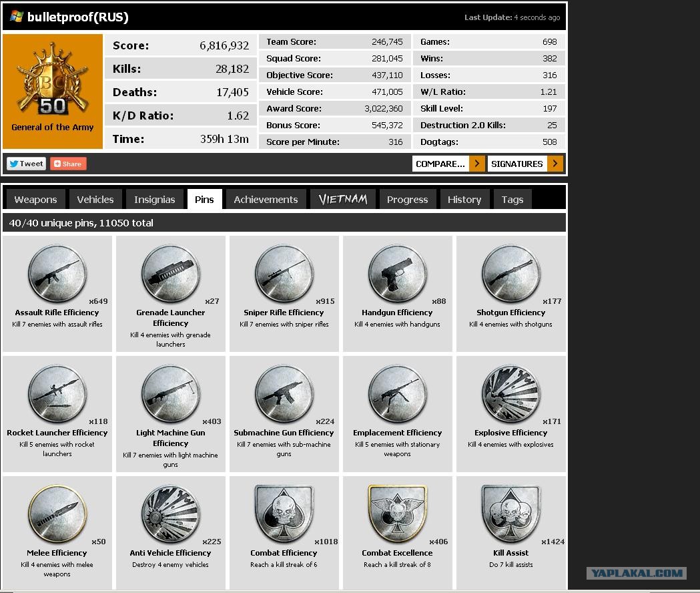Click the Submachine Gun Efficiency pin icon
Image resolution: width=700 pixels, height=593 pixels.
284,394
